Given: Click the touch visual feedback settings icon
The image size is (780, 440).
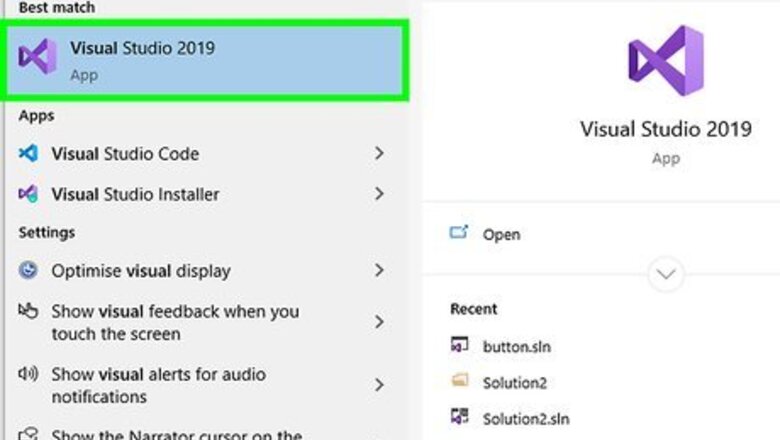Looking at the screenshot, I should click(29, 312).
